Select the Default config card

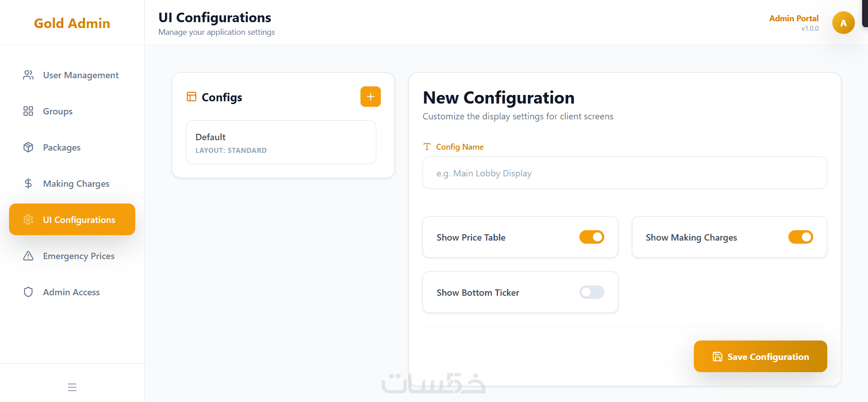coord(281,142)
